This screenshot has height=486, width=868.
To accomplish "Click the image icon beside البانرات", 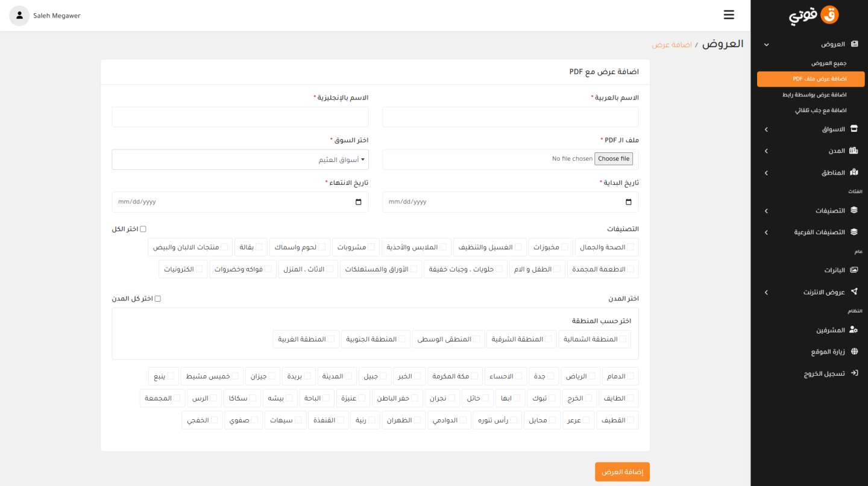I will [854, 270].
